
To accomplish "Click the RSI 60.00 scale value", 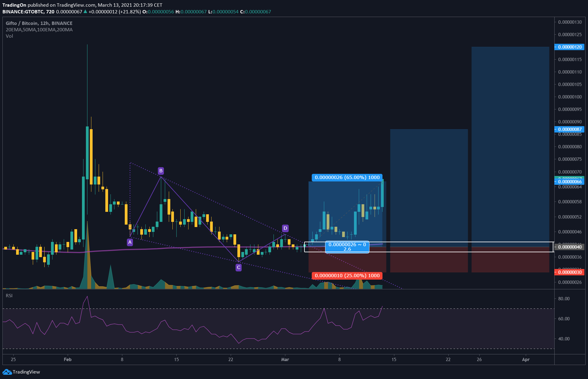I will point(564,319).
